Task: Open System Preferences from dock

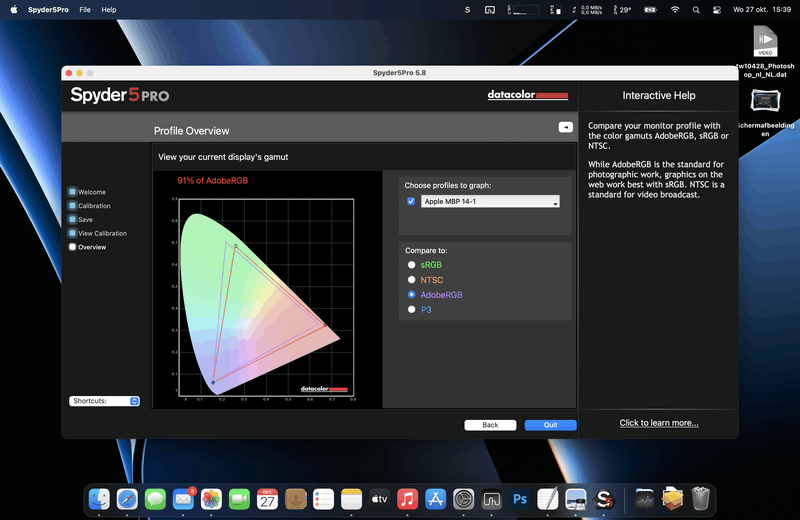Action: pyautogui.click(x=463, y=499)
